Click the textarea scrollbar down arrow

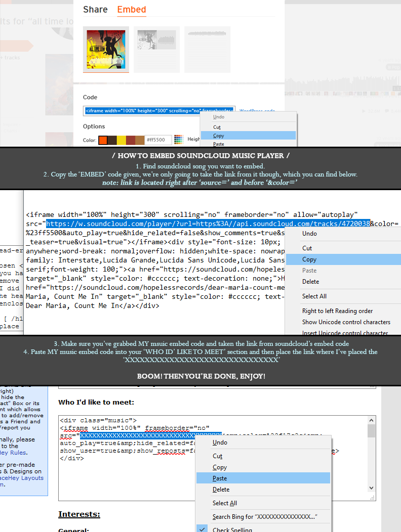point(372,488)
